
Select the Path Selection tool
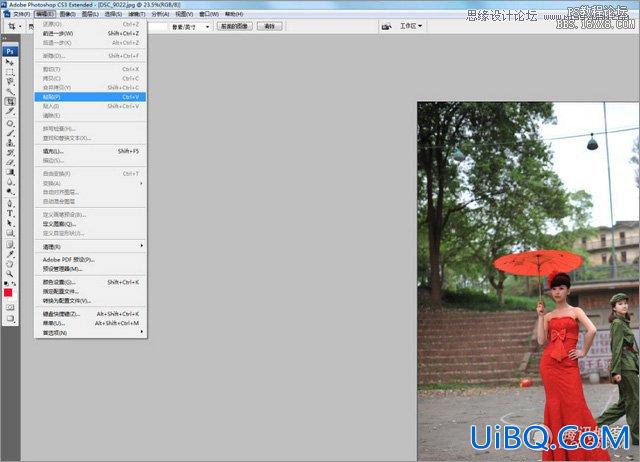coord(10,223)
